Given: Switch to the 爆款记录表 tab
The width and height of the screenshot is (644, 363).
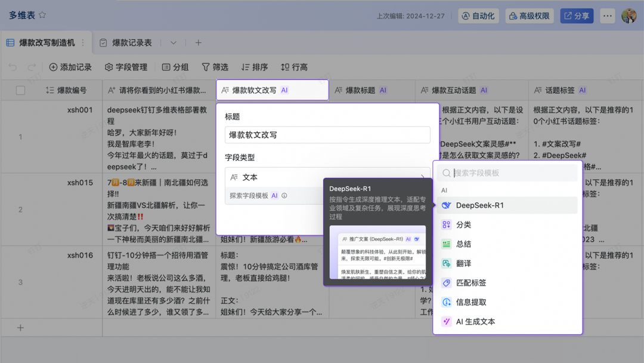Looking at the screenshot, I should pyautogui.click(x=131, y=43).
